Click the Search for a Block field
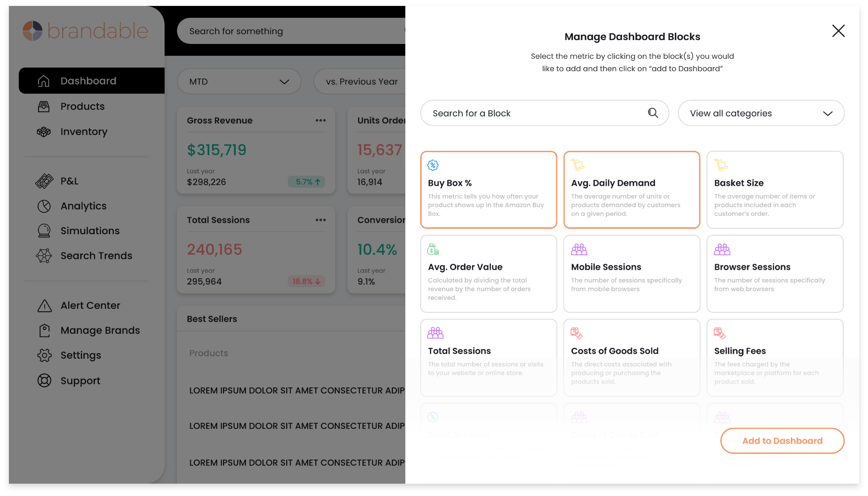 [534, 113]
